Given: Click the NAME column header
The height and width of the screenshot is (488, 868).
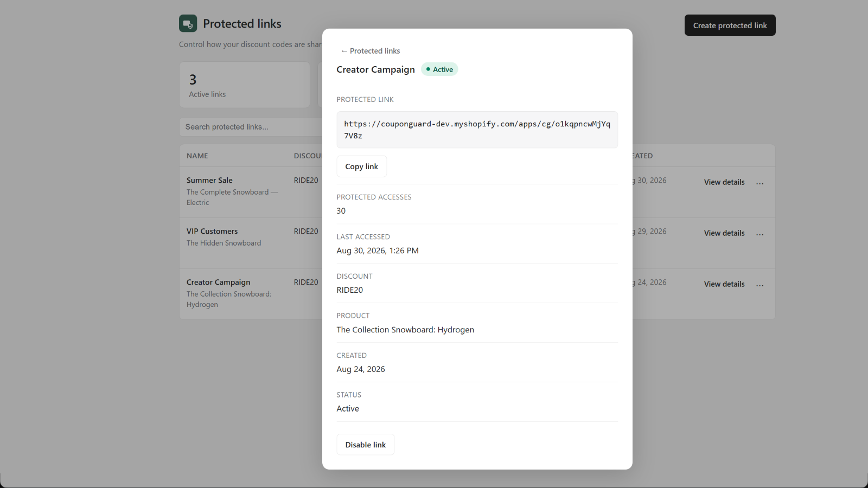Looking at the screenshot, I should [197, 156].
